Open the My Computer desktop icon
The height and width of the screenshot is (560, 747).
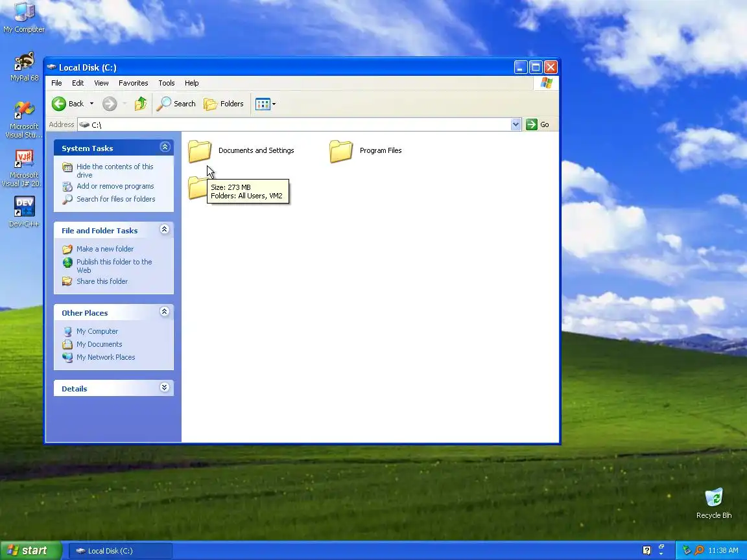[x=24, y=17]
